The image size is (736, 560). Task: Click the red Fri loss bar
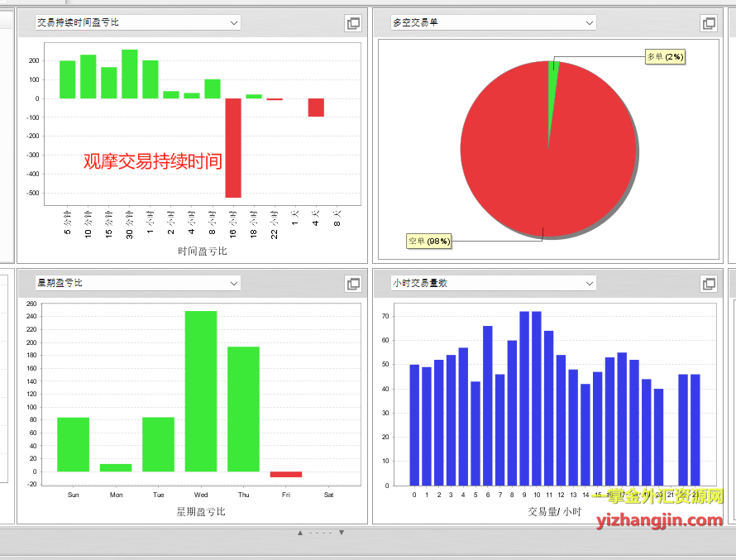coord(286,474)
